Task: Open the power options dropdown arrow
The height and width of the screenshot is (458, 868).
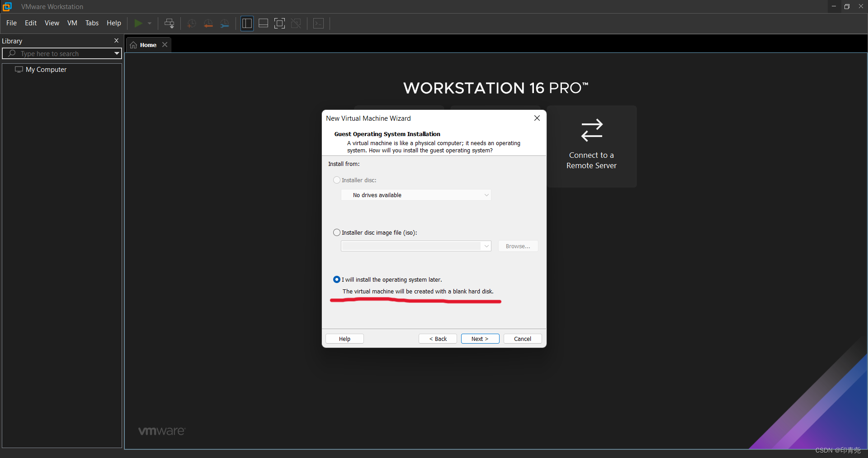Action: coord(150,23)
